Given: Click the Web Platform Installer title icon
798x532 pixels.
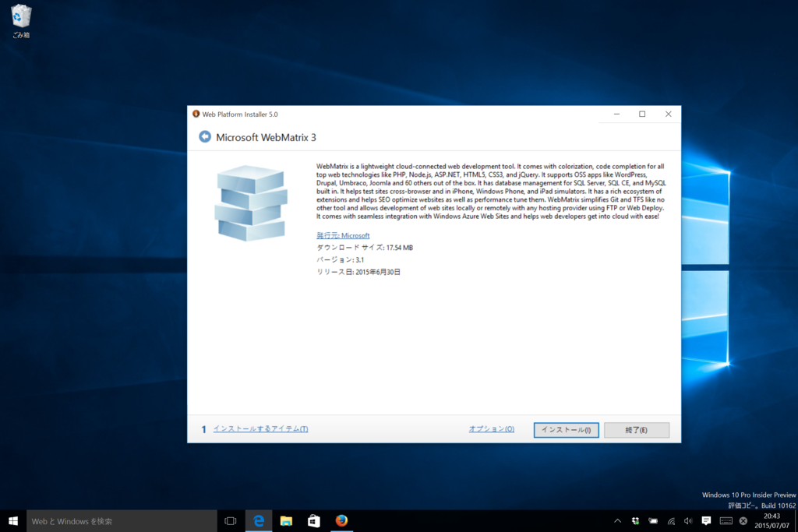Looking at the screenshot, I should 196,114.
